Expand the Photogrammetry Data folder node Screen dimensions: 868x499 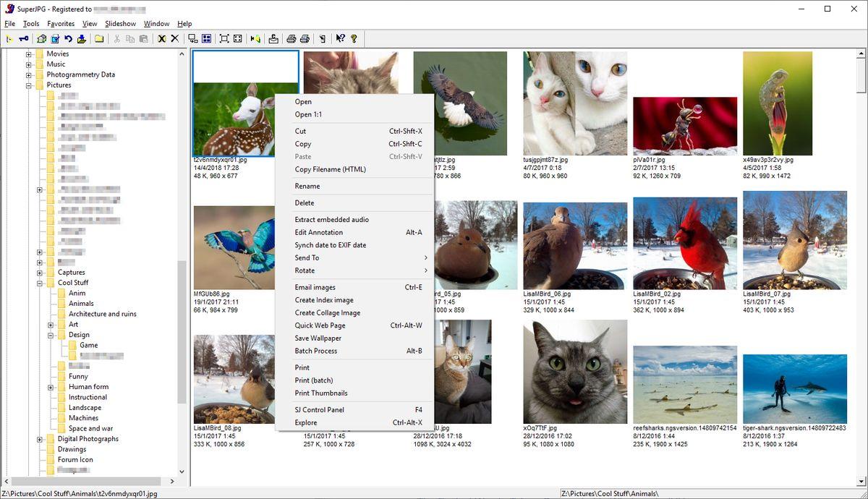coord(29,74)
